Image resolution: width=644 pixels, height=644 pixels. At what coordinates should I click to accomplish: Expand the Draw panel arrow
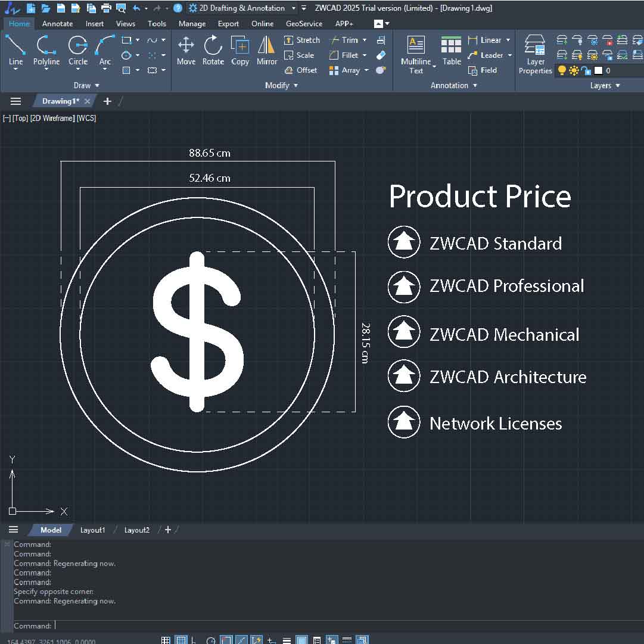coord(97,85)
